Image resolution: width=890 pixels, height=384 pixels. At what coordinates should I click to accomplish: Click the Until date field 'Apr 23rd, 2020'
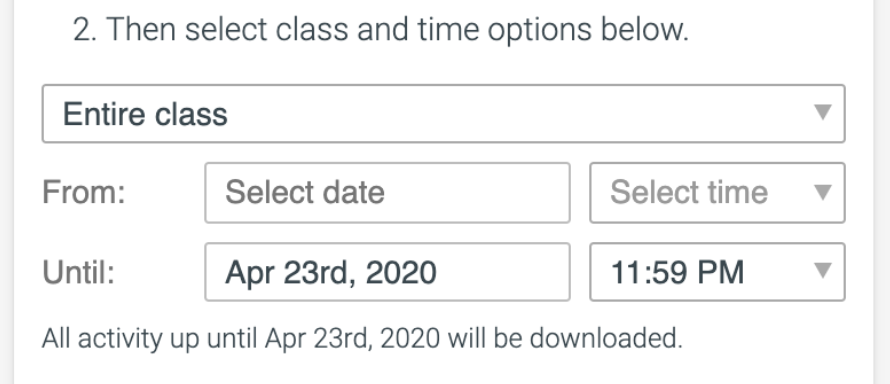387,272
